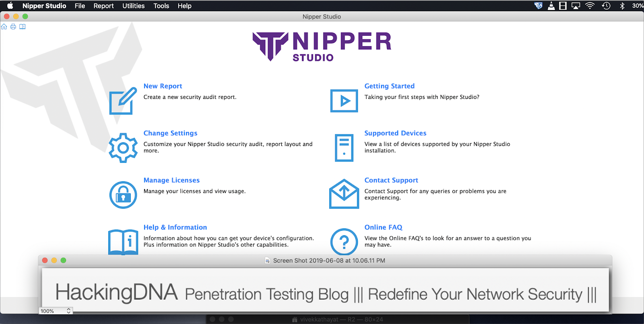Click the shield icon in menu bar
644x324 pixels.
point(538,6)
